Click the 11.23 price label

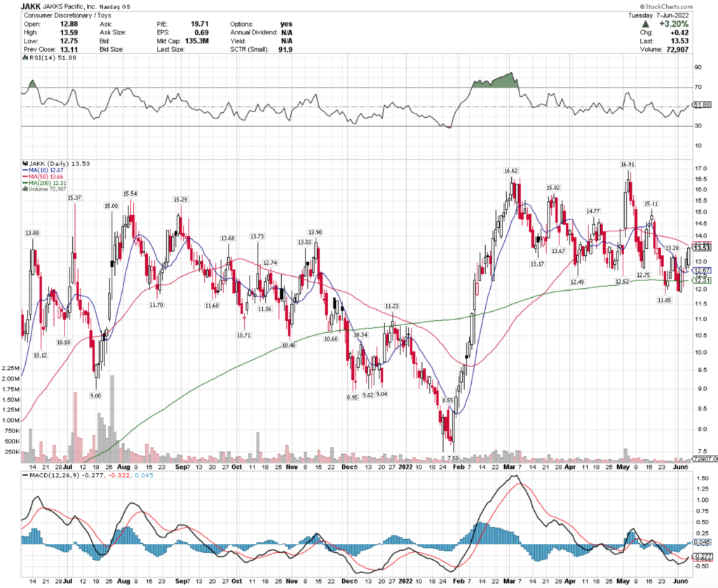(392, 306)
